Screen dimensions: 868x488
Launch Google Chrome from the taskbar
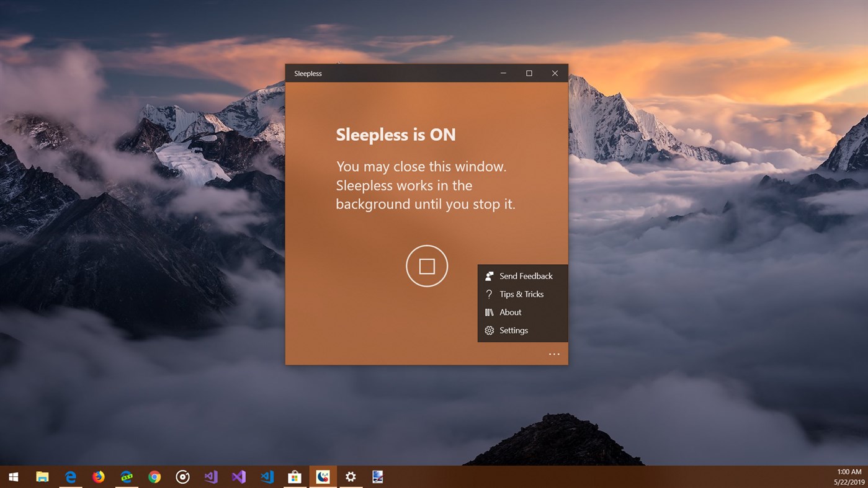coord(154,476)
